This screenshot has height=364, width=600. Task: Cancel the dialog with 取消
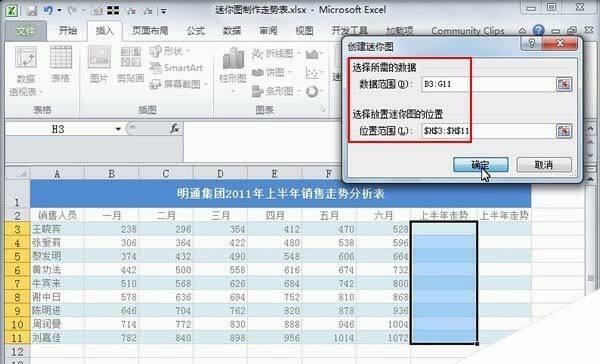(x=544, y=165)
